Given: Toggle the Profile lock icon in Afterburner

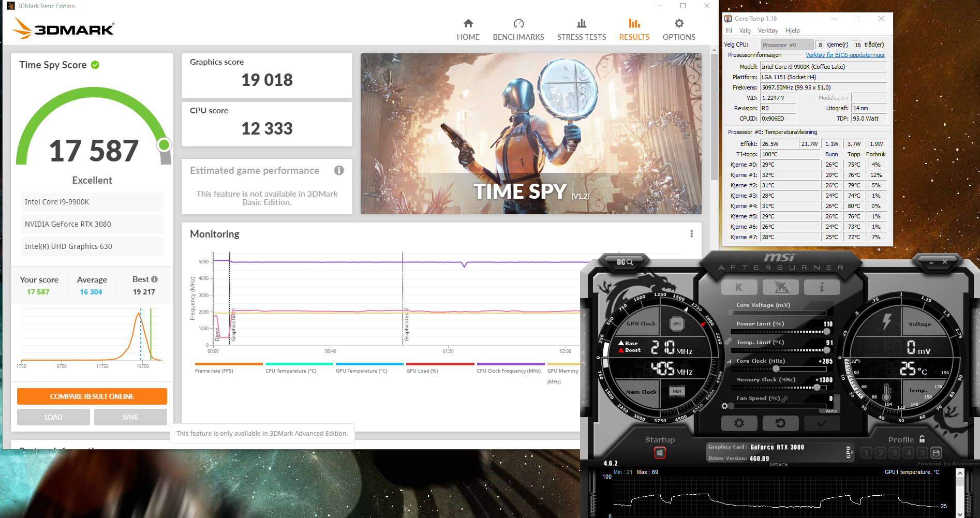Looking at the screenshot, I should click(922, 439).
